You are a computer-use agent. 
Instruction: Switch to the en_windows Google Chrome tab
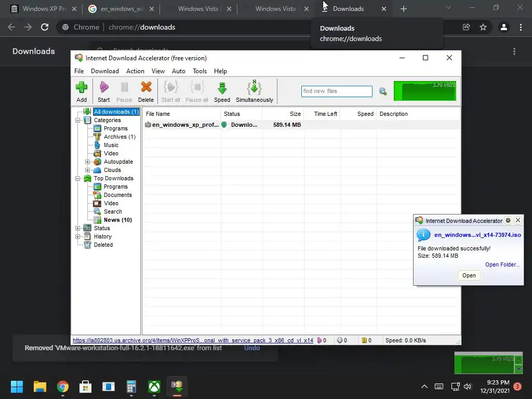pos(122,9)
